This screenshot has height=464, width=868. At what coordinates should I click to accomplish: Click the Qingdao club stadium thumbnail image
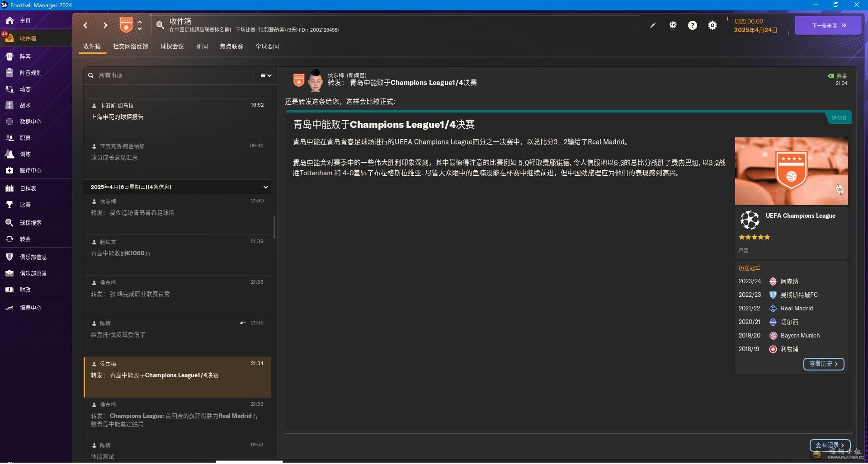click(792, 171)
